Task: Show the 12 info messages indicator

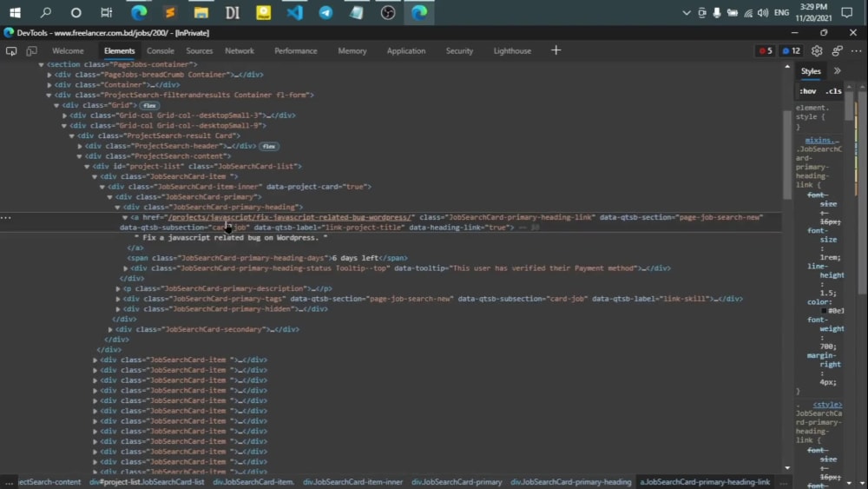Action: 791,51
